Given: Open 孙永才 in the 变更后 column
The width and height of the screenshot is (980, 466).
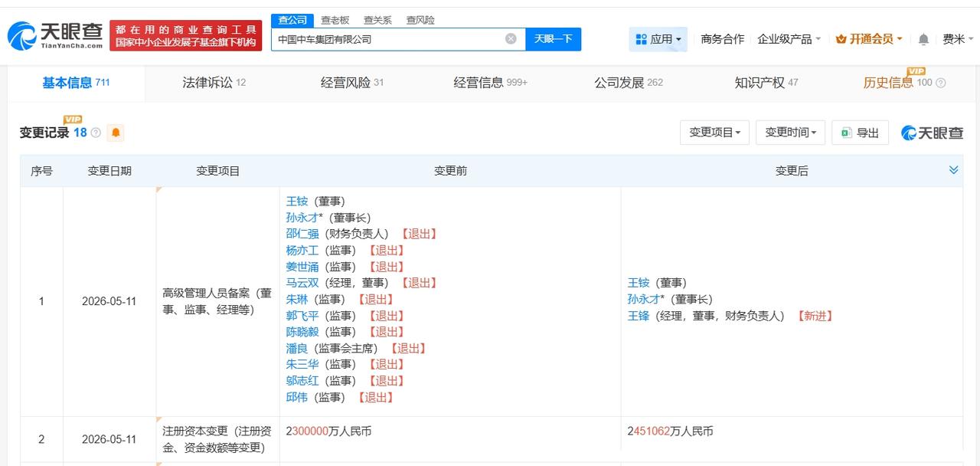Looking at the screenshot, I should pos(644,300).
